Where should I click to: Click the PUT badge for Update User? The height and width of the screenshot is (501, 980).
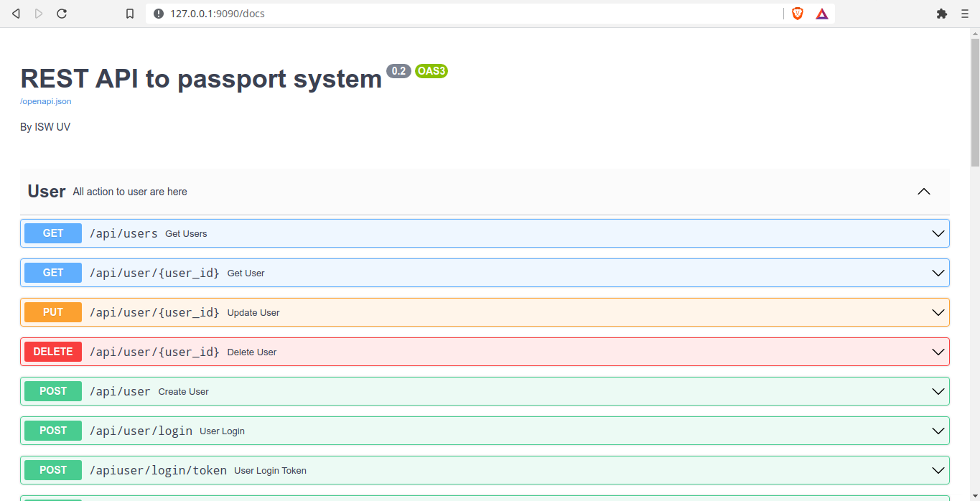pyautogui.click(x=52, y=312)
